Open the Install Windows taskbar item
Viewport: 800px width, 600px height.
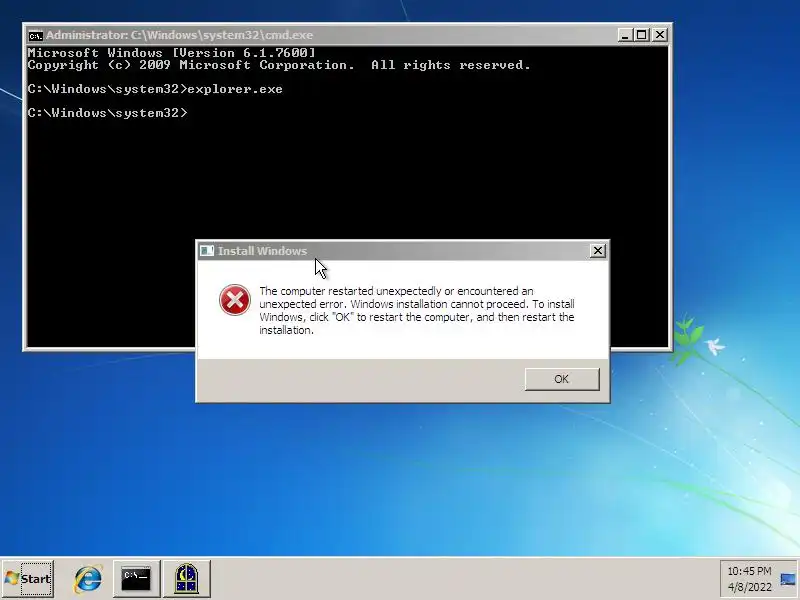point(187,579)
